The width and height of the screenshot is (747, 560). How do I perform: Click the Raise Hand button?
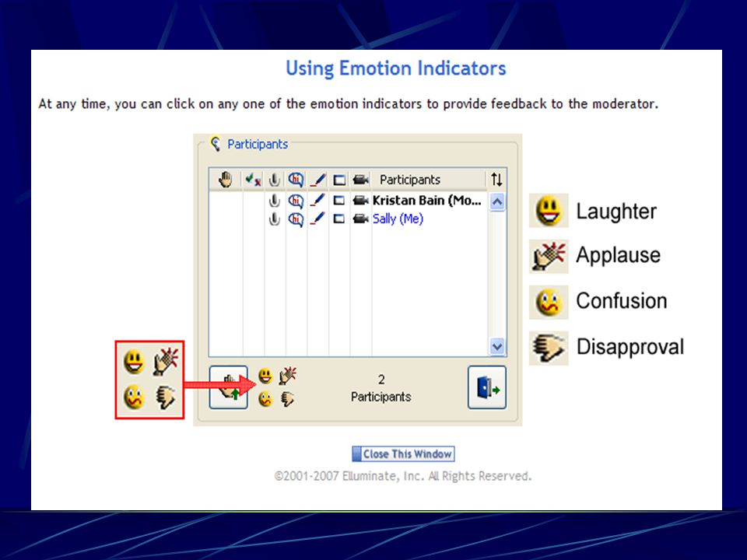(x=229, y=387)
